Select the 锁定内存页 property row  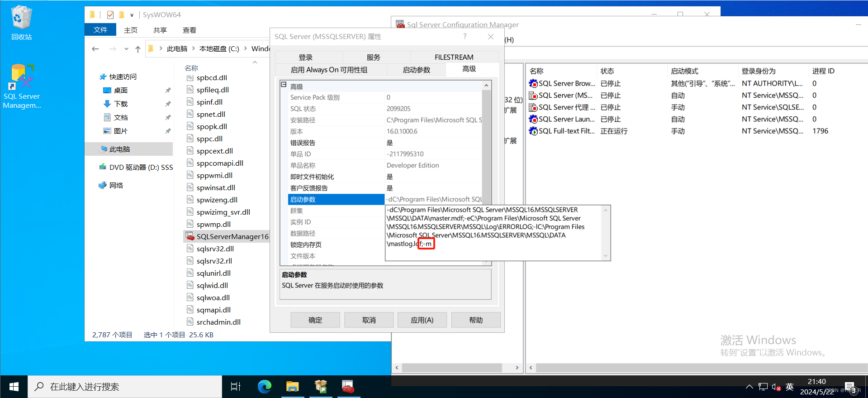click(x=336, y=245)
